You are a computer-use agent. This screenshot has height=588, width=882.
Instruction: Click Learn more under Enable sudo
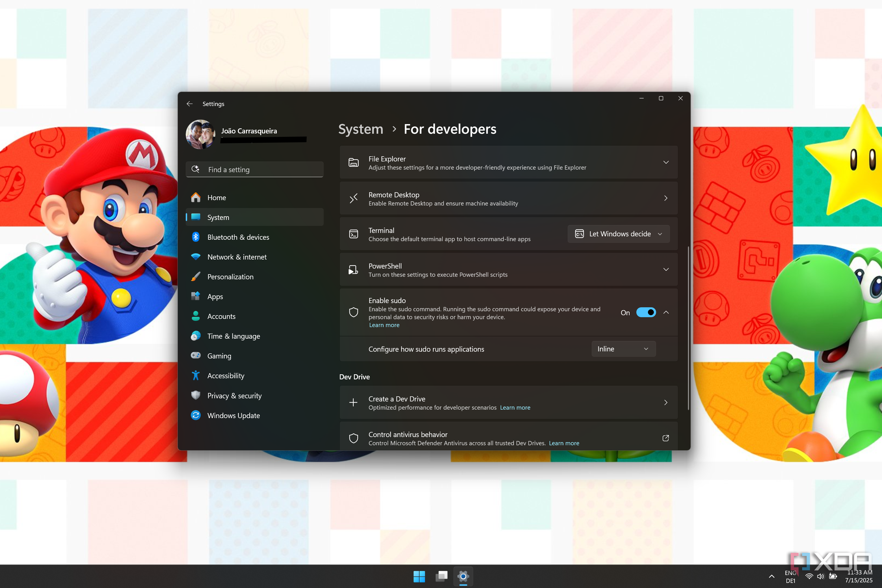tap(384, 325)
